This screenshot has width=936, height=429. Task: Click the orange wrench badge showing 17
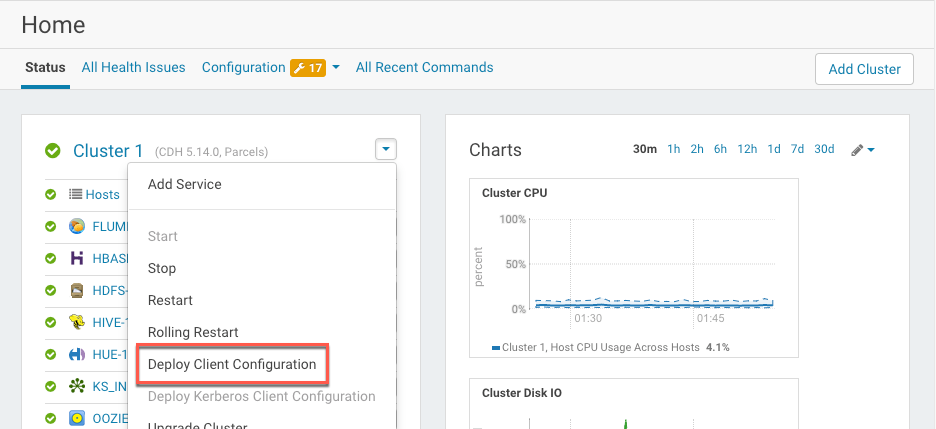tap(307, 68)
